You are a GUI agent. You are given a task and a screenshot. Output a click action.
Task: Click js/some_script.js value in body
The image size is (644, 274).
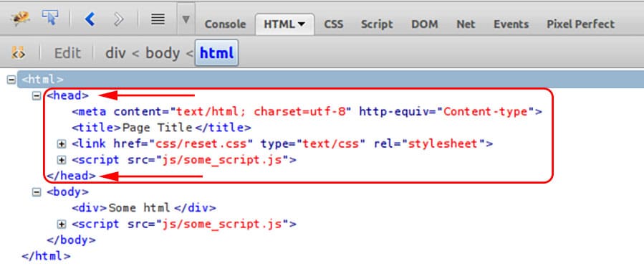click(x=222, y=224)
